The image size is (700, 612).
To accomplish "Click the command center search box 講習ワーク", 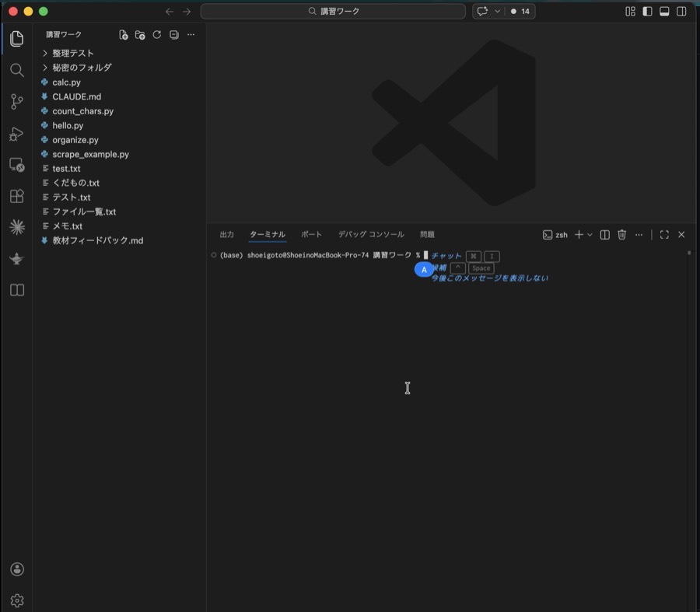I will click(333, 11).
